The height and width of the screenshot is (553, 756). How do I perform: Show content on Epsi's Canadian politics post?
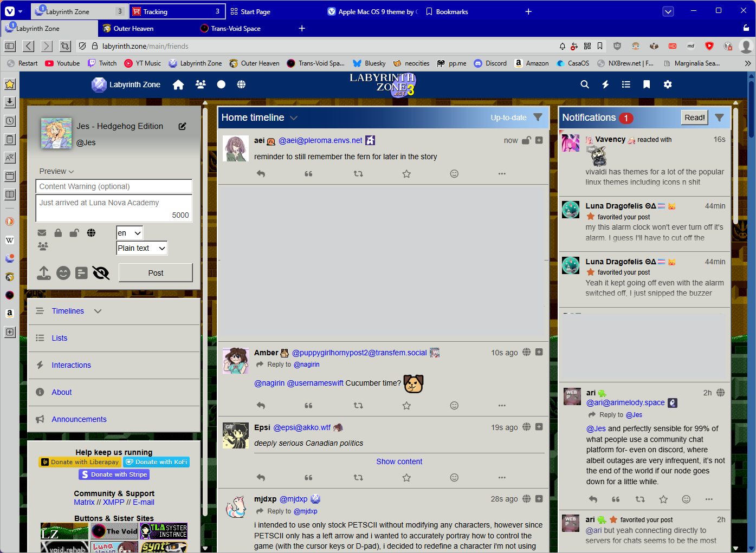399,461
